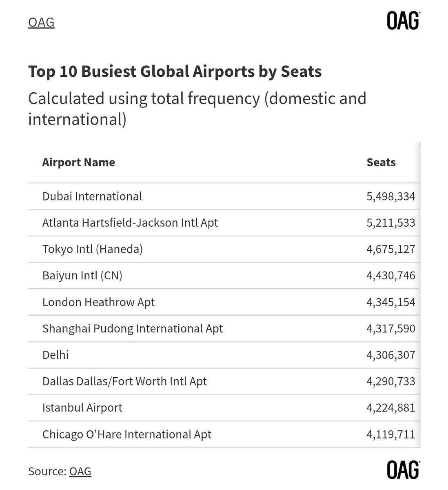The image size is (448, 490).
Task: Click the OAG logo in bottom right corner
Action: [x=403, y=470]
